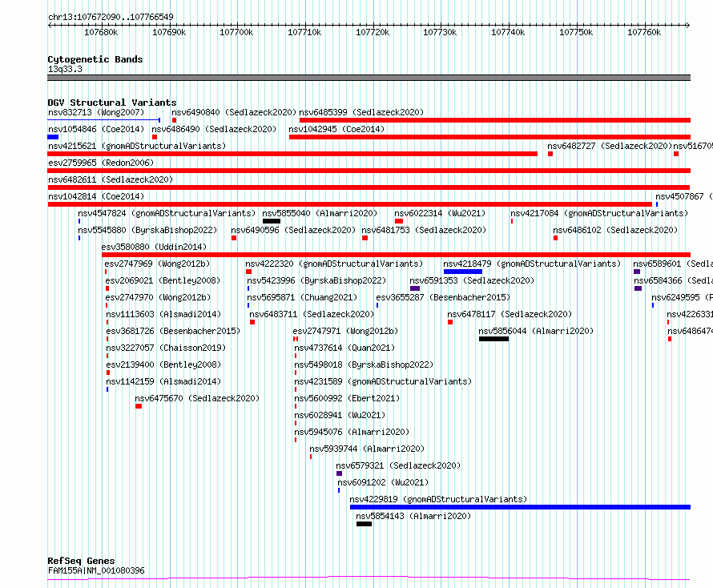This screenshot has height=588, width=713.
Task: Click esv2747970 (Wong2012b) label
Action: 159,297
